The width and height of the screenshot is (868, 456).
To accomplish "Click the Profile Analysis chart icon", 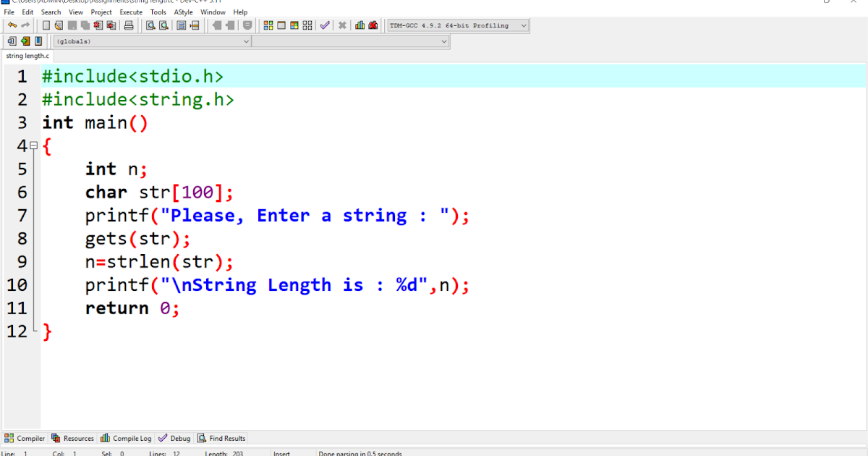I will click(x=359, y=25).
